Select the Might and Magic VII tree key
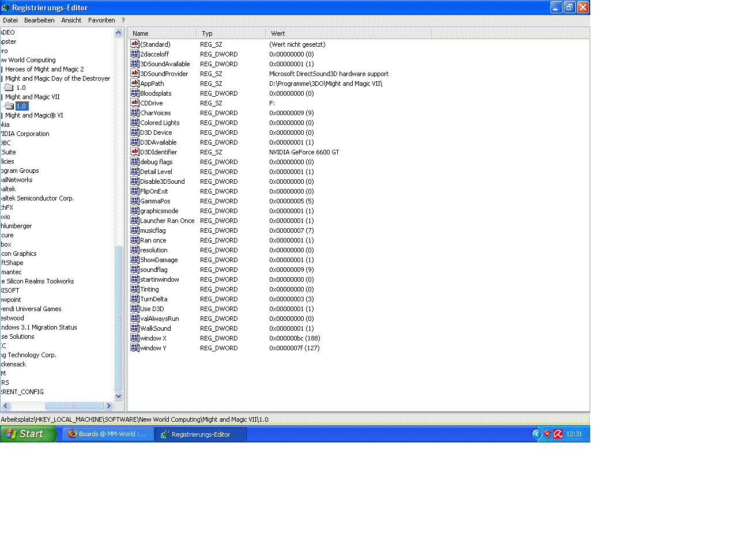Screen dimensions: 747x560 (32, 97)
